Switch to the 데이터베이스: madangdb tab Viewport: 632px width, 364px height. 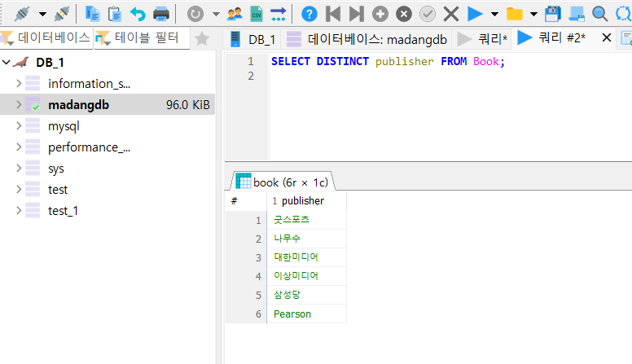pos(366,39)
